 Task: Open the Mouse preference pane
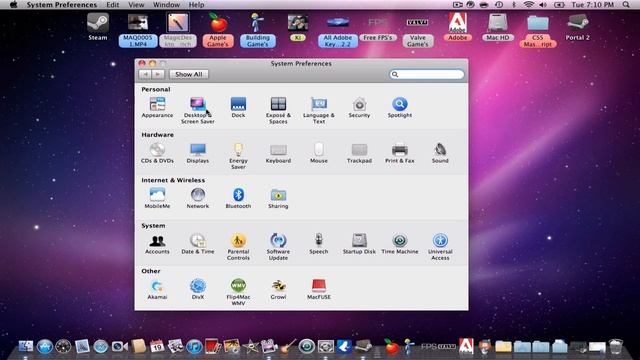(319, 153)
